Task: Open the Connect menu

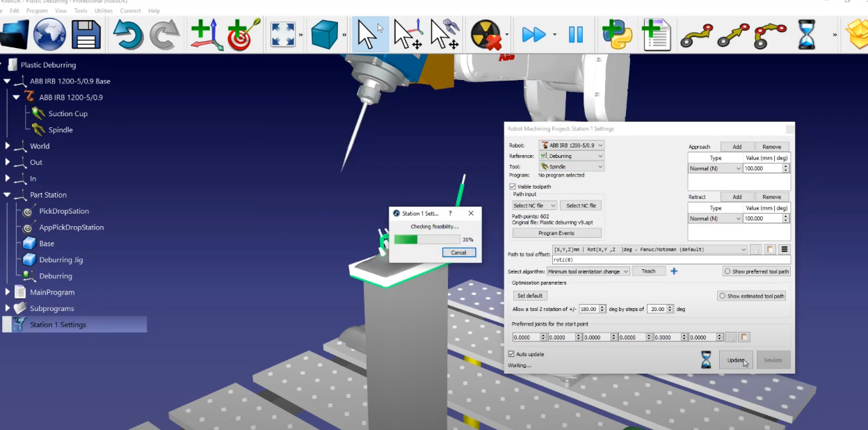Action: click(x=130, y=11)
